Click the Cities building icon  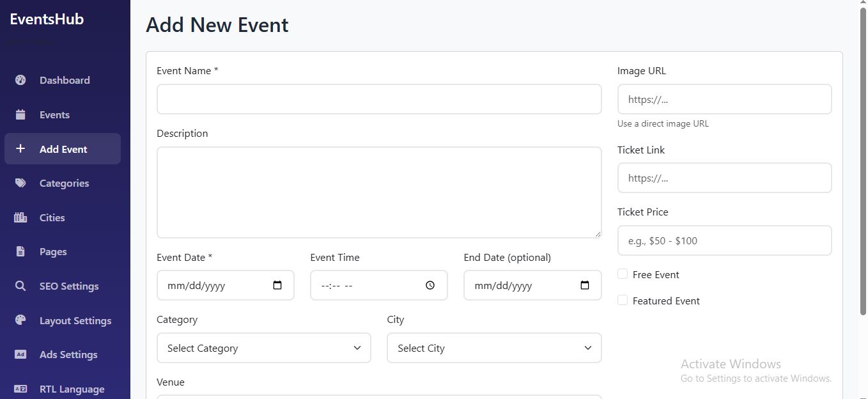[x=20, y=217]
